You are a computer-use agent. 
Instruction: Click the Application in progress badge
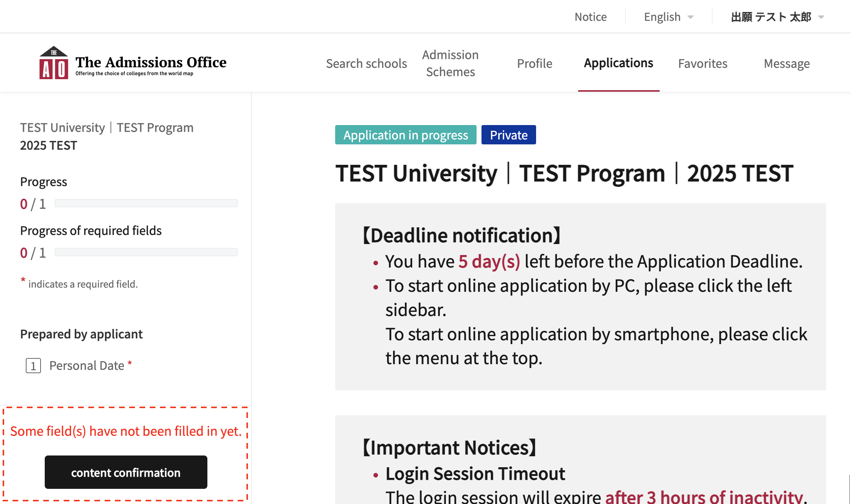(x=405, y=135)
